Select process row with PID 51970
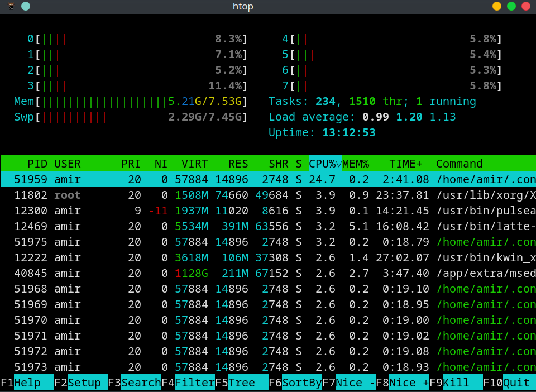 269,320
